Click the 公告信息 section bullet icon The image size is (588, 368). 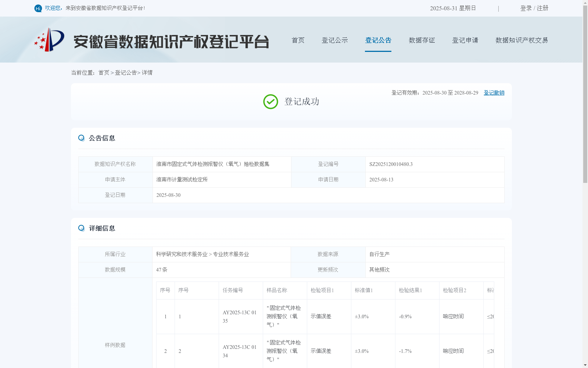tap(81, 138)
